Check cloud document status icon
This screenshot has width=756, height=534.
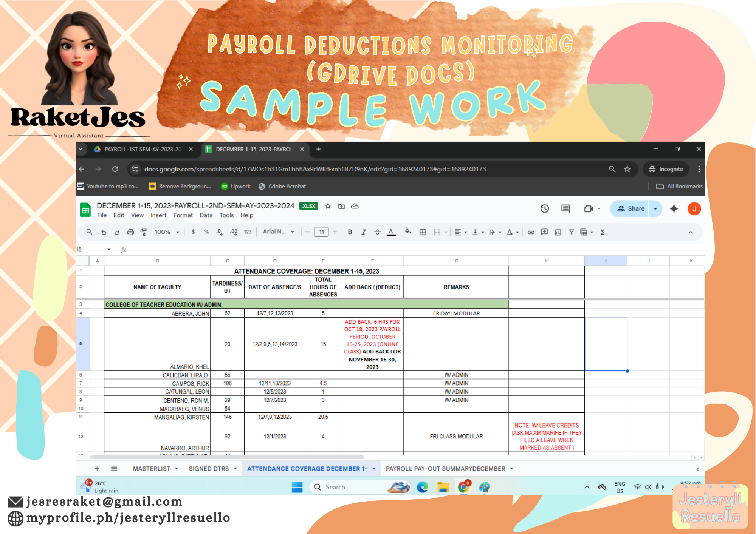point(355,206)
